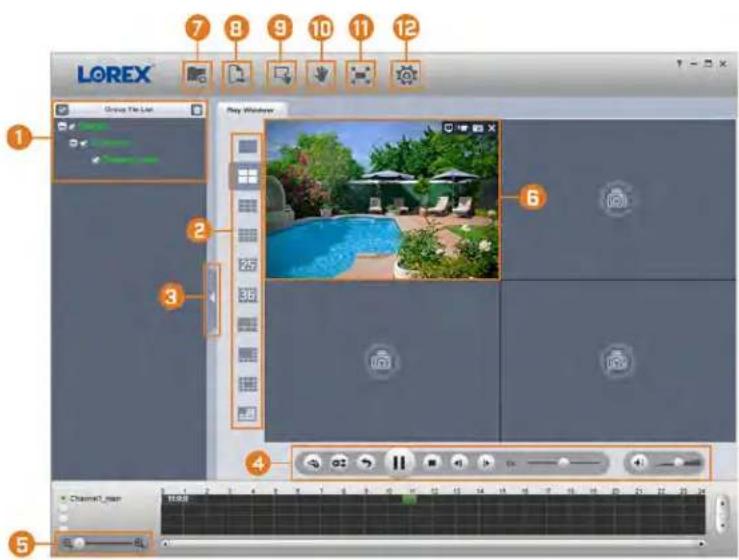This screenshot has width=739, height=560.
Task: Toggle checkbox of the third-level channel item
Action: 96,160
